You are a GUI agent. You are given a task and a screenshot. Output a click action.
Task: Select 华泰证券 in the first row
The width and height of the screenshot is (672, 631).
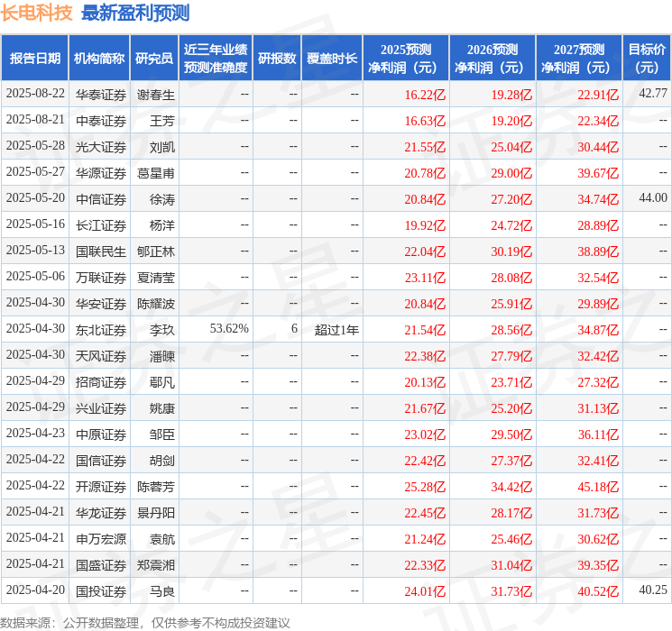click(x=101, y=95)
